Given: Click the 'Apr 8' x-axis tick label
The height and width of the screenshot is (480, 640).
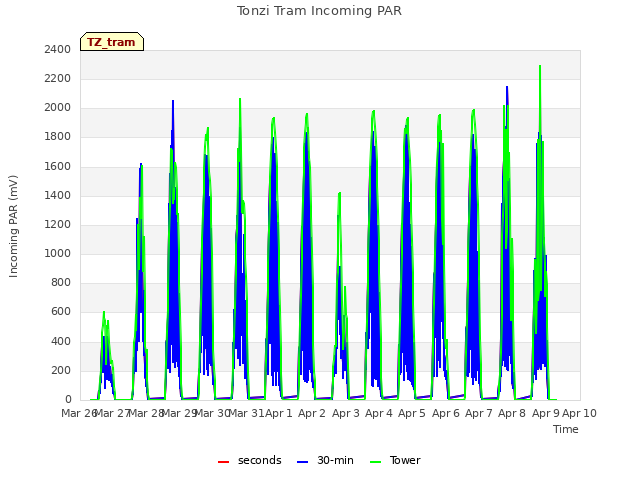Looking at the screenshot, I should (512, 413).
